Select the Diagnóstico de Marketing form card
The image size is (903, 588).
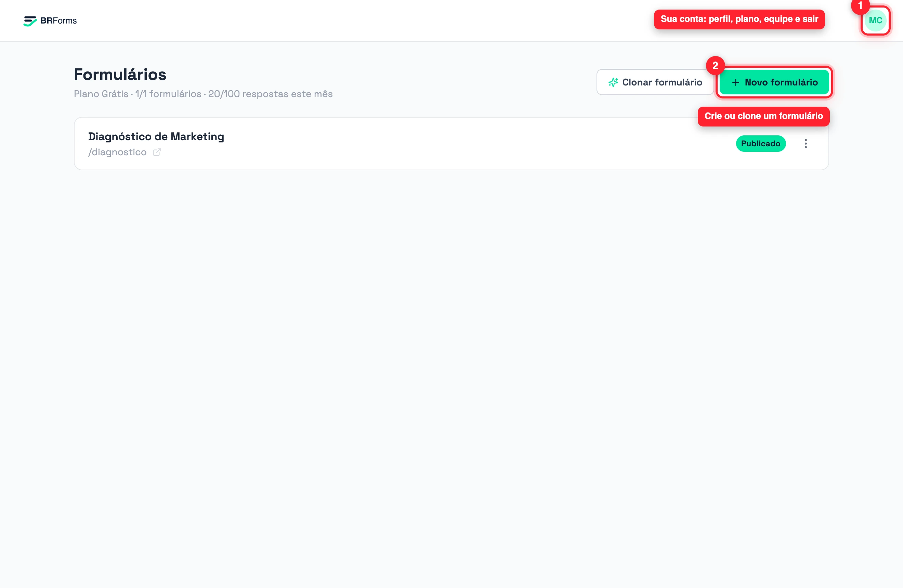point(451,144)
